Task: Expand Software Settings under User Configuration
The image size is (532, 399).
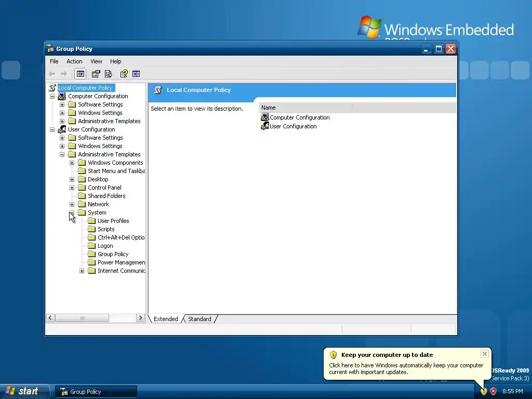Action: (62, 138)
